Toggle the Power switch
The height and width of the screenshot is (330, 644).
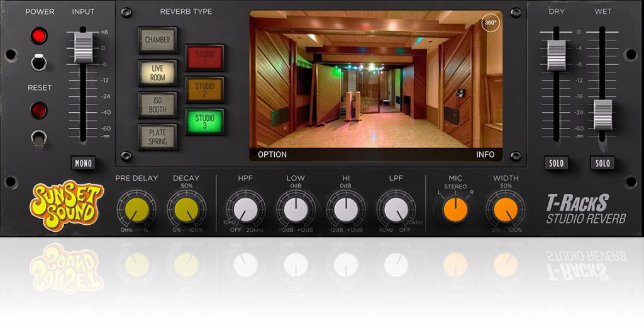point(39,61)
